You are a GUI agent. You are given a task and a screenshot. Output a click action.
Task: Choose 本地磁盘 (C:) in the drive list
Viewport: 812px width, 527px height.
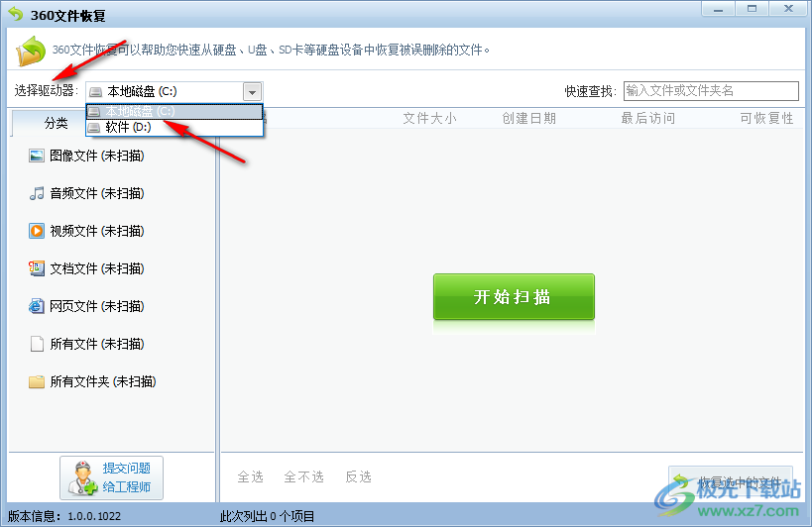point(175,111)
